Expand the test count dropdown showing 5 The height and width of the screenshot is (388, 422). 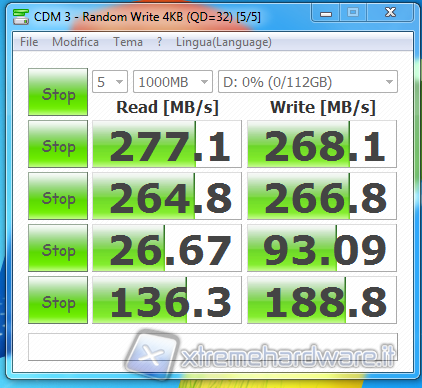click(110, 82)
